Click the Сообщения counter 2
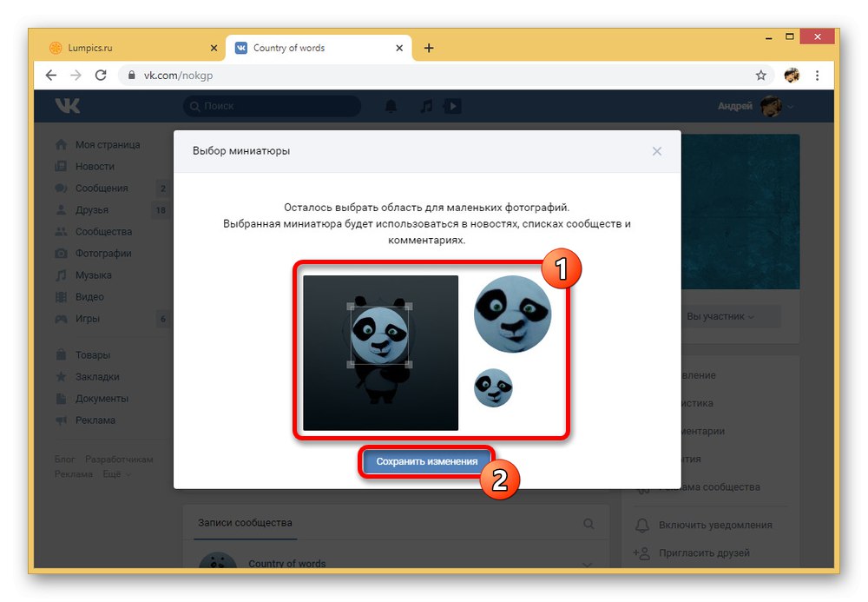Screen dimensions: 868x602 163,189
